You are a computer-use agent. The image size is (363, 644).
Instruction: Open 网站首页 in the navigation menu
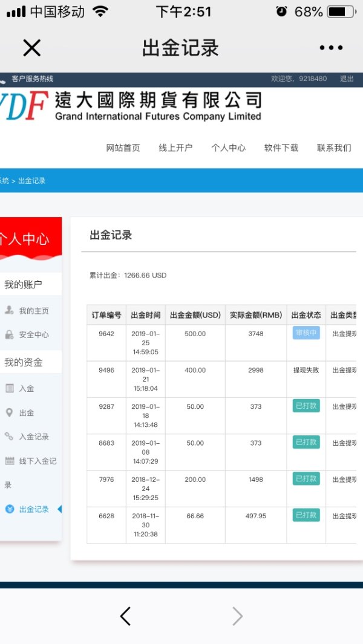[x=123, y=148]
